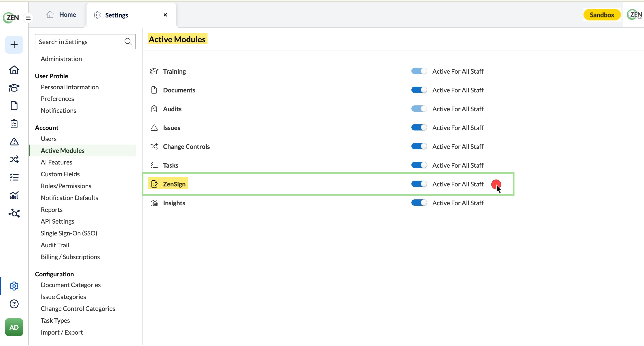Click the Issues row warning icon
This screenshot has height=346, width=644.
154,128
